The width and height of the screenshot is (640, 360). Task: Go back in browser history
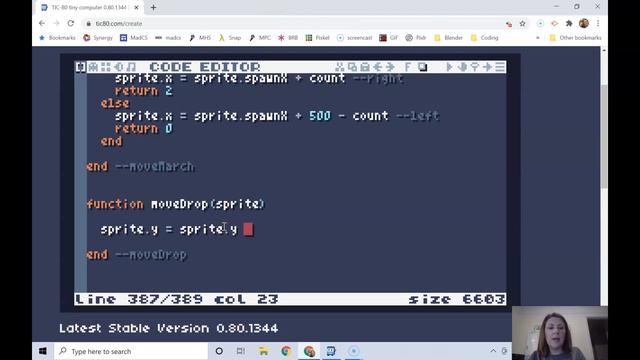pyautogui.click(x=42, y=23)
